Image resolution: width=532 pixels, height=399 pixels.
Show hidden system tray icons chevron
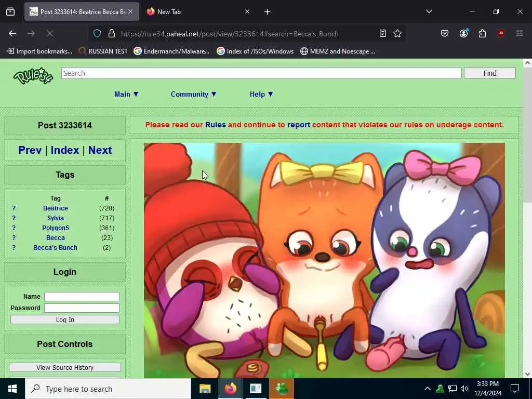(428, 389)
